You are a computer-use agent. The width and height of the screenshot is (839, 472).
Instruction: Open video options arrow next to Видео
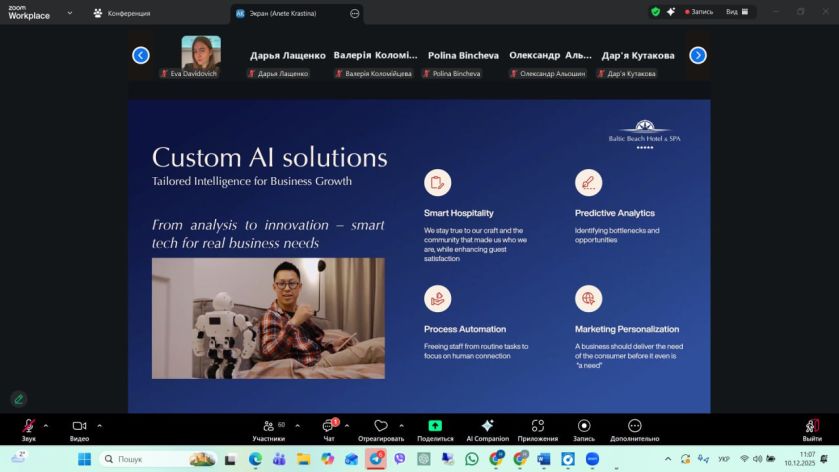pos(99,426)
